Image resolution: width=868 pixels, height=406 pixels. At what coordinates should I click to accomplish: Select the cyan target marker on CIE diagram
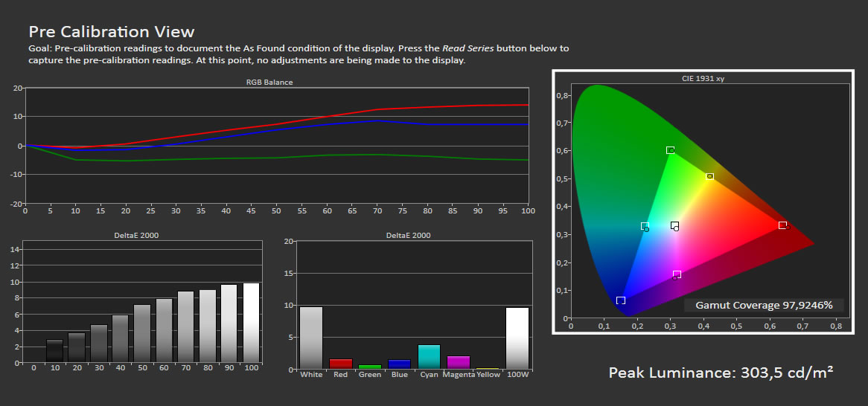(645, 226)
